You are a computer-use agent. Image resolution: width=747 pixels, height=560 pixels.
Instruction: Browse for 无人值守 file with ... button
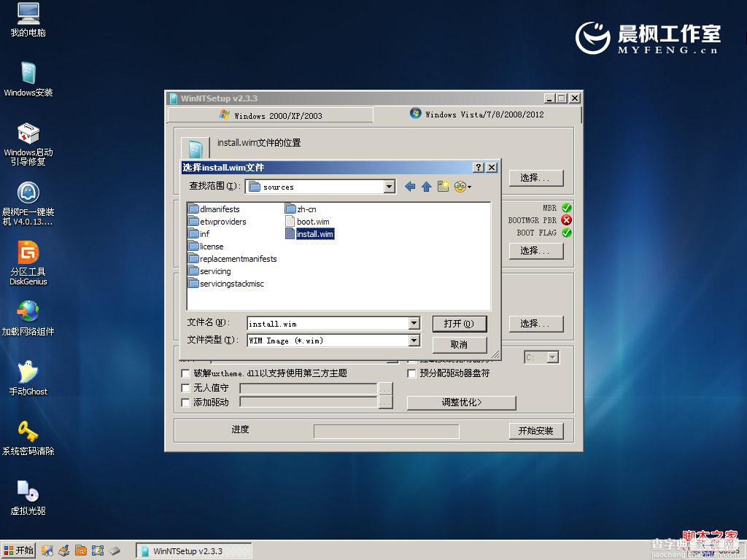point(385,389)
